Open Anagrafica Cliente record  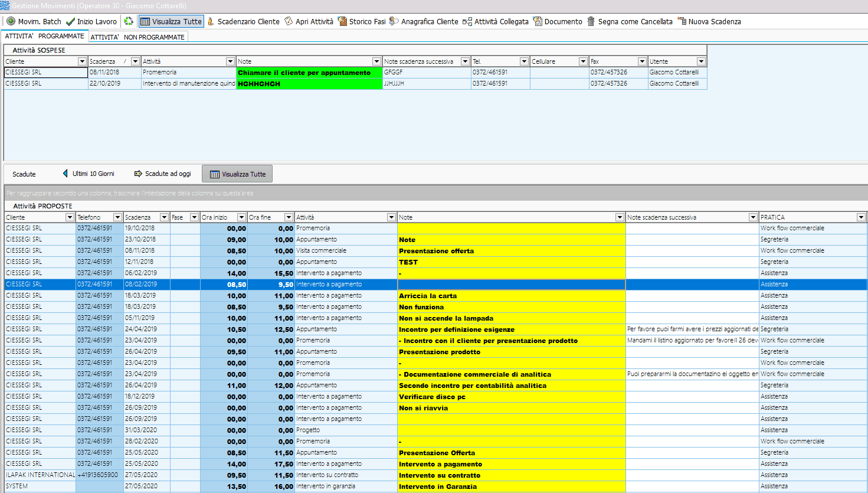[423, 21]
